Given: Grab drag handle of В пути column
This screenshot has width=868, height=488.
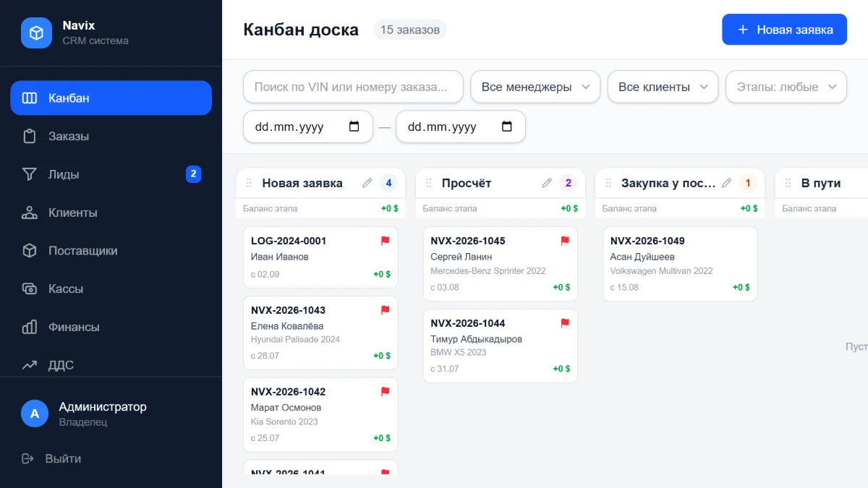Looking at the screenshot, I should pos(788,183).
